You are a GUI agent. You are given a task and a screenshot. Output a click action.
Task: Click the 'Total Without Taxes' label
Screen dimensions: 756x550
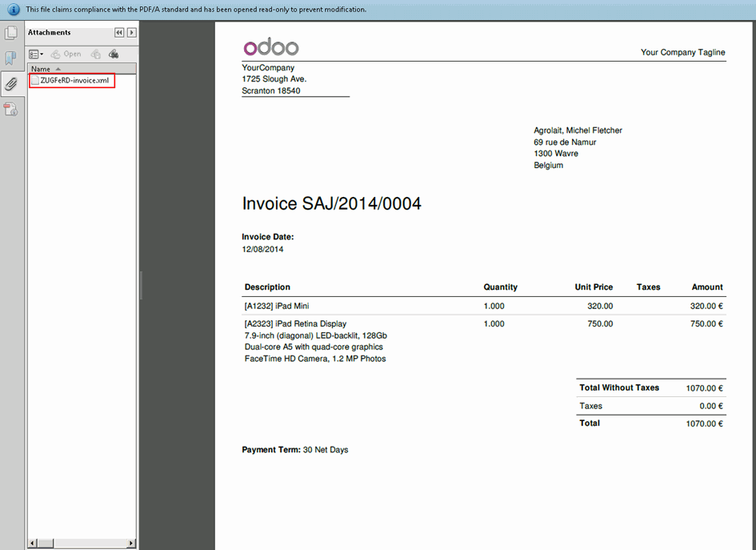point(619,387)
